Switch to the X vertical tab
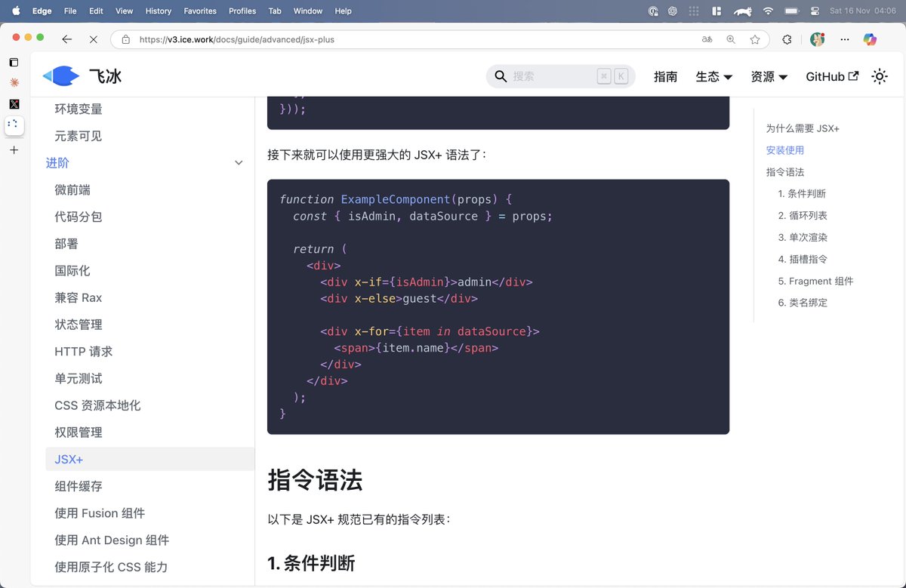 14,104
